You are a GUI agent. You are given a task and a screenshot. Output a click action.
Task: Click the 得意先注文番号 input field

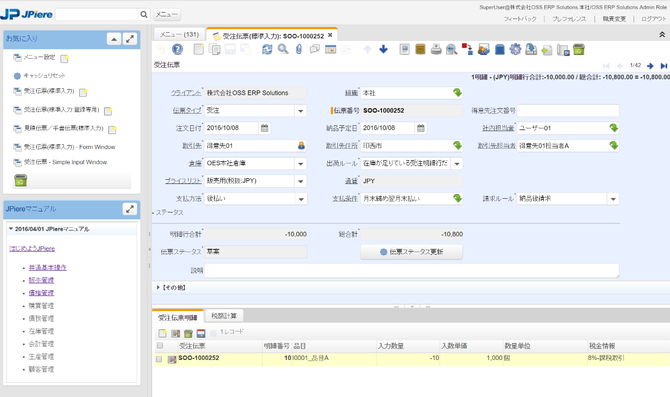[568, 111]
